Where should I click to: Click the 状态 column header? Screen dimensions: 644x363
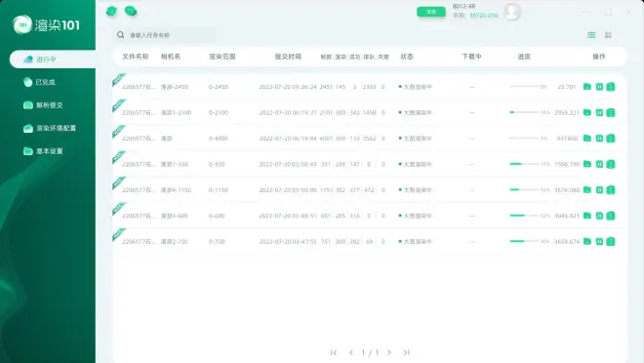coord(407,57)
